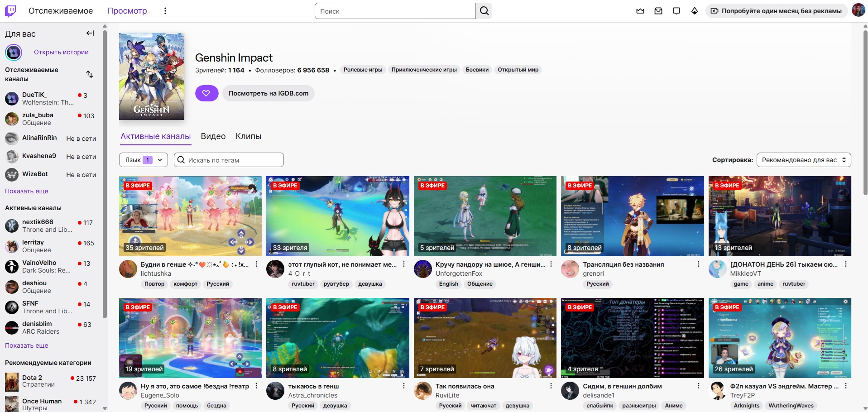Click Открыть истории link
This screenshot has height=412, width=868.
[x=61, y=52]
